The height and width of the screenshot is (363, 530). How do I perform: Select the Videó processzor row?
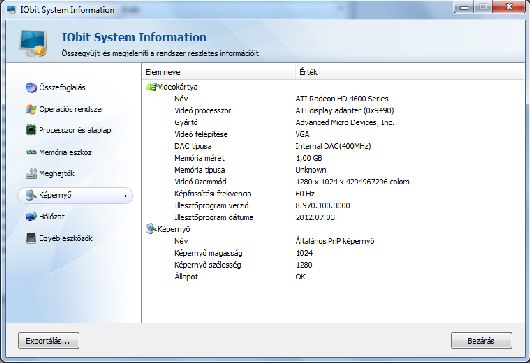(333, 111)
